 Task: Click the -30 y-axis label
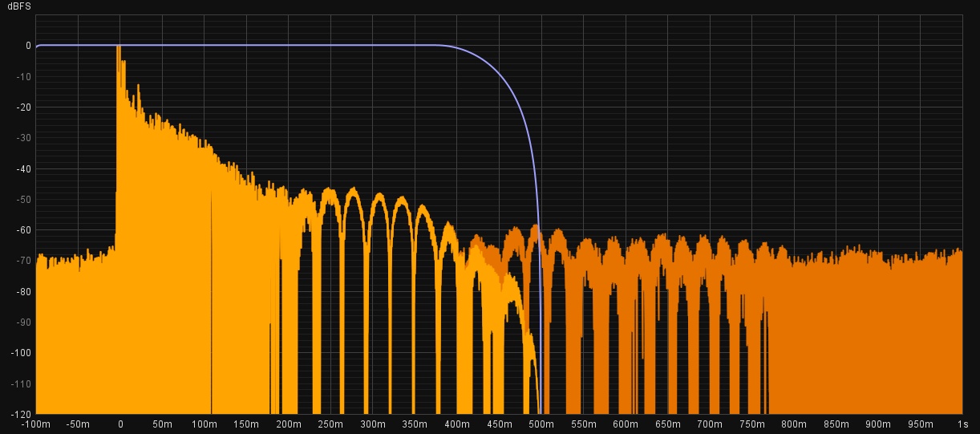23,138
